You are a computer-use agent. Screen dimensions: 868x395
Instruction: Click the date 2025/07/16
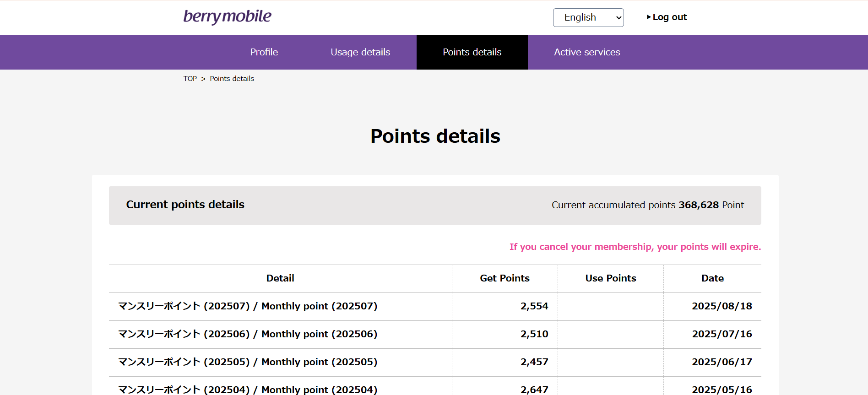722,334
